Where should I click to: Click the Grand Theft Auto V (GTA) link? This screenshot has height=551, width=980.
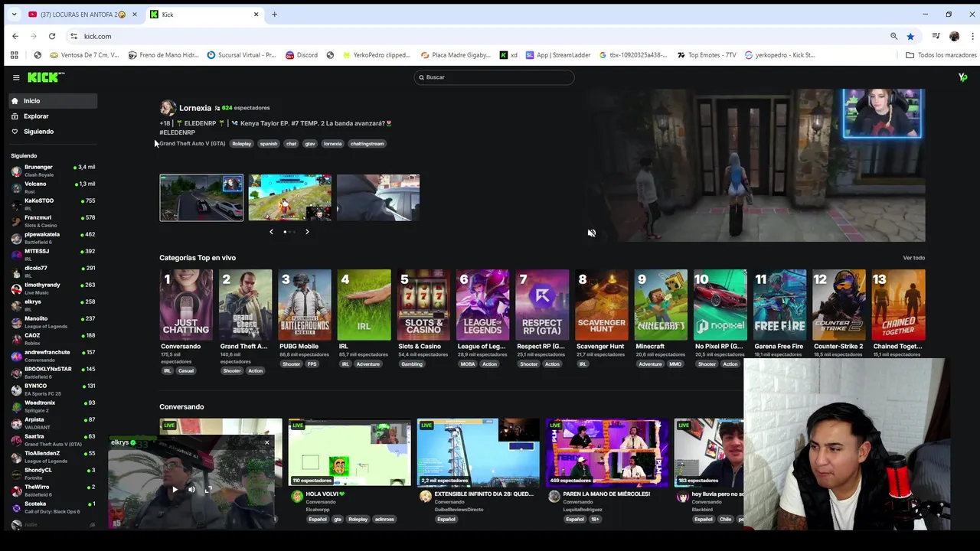[192, 144]
